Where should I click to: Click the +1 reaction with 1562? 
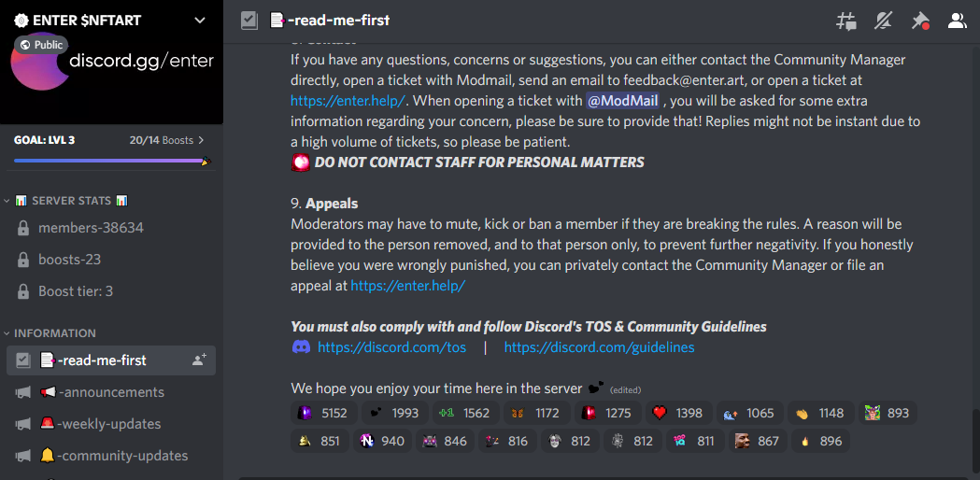point(465,413)
